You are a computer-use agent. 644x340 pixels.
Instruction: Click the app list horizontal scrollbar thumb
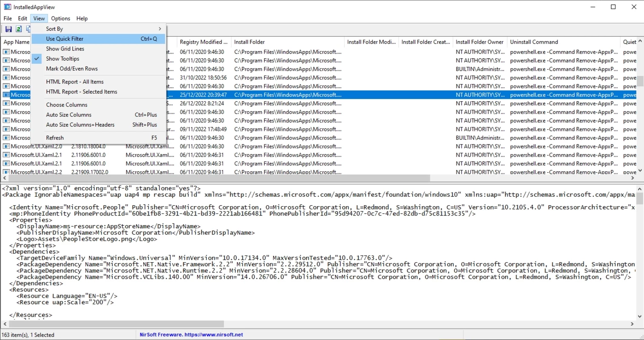pos(219,178)
